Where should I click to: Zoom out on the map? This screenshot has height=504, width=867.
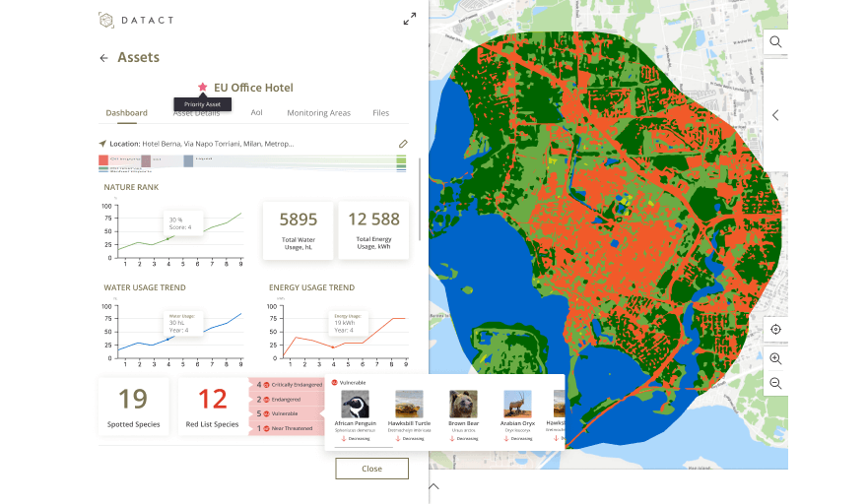pos(775,383)
